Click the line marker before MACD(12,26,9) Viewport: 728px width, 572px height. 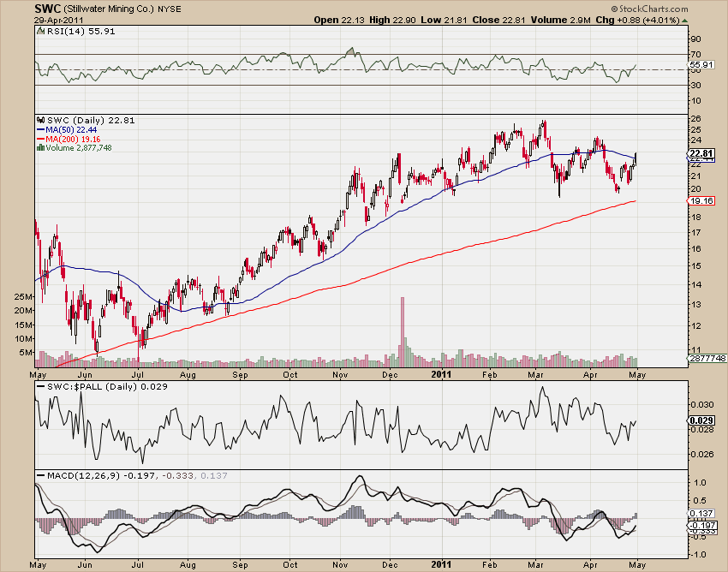click(41, 476)
